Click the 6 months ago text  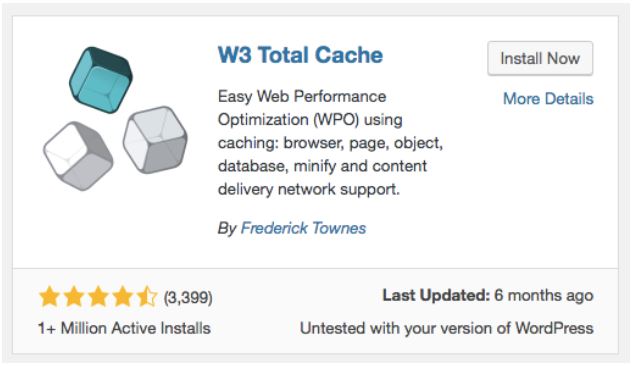point(544,296)
